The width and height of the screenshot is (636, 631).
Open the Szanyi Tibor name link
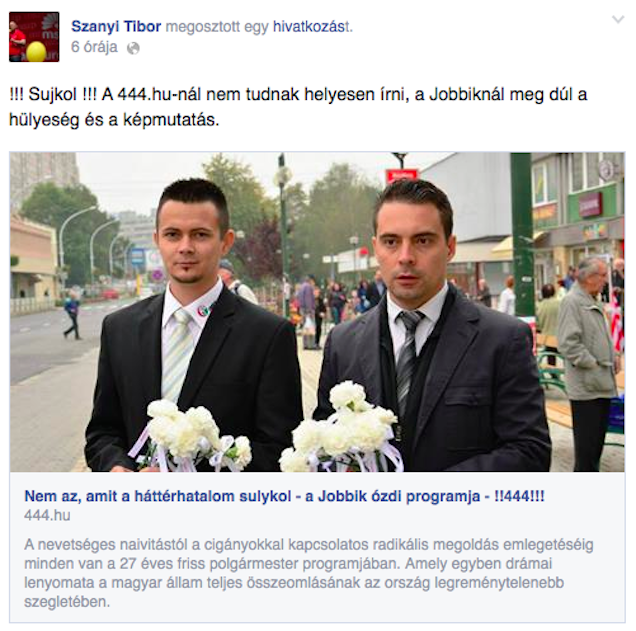116,27
